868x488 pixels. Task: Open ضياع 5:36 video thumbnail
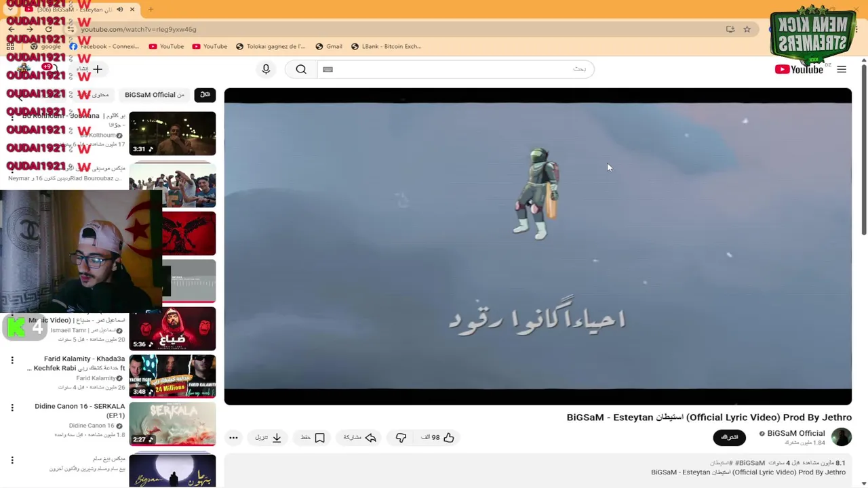tap(172, 329)
